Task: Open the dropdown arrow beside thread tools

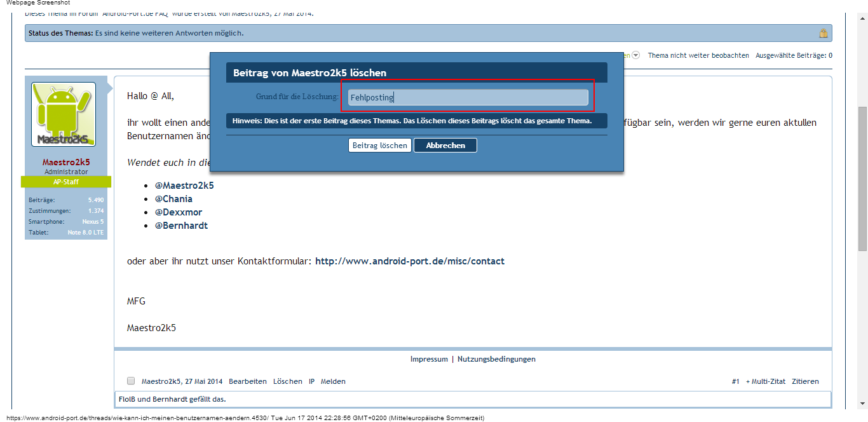Action: click(635, 56)
